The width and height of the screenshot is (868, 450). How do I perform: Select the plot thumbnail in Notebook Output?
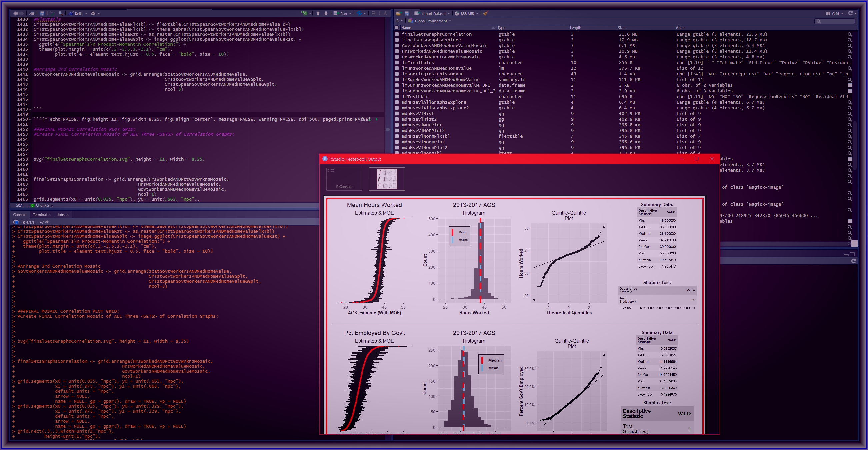[x=387, y=179]
